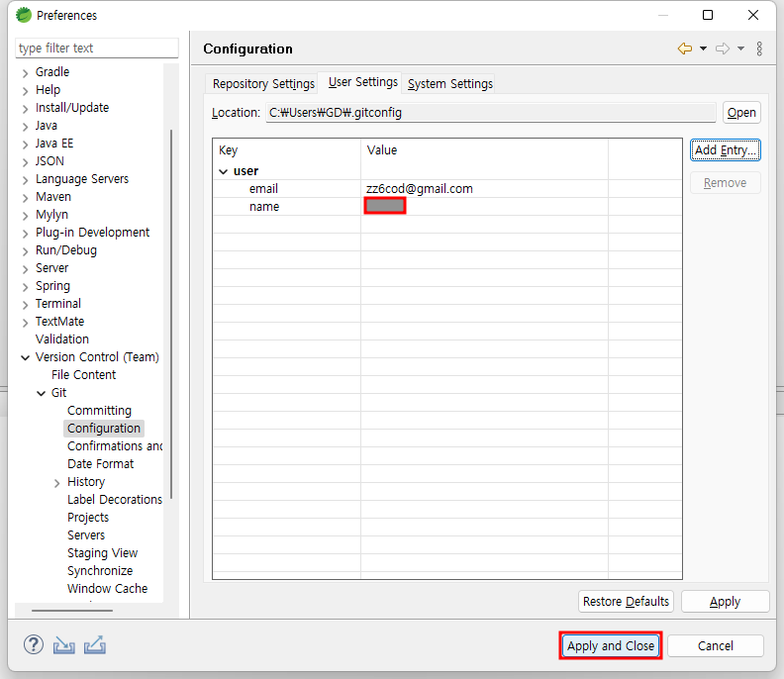This screenshot has height=679, width=784.
Task: Click the Location path field
Action: (491, 113)
